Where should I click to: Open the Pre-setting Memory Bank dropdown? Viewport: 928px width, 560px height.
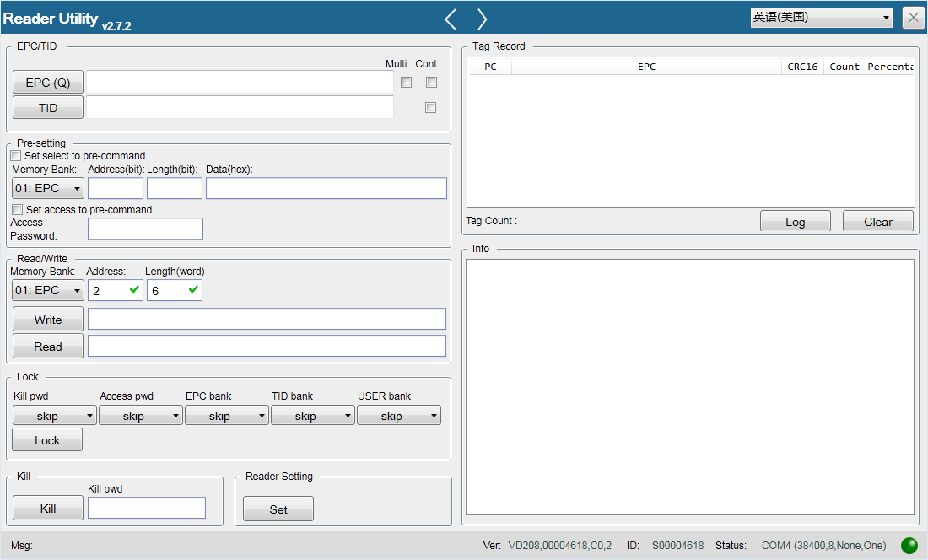pos(47,189)
